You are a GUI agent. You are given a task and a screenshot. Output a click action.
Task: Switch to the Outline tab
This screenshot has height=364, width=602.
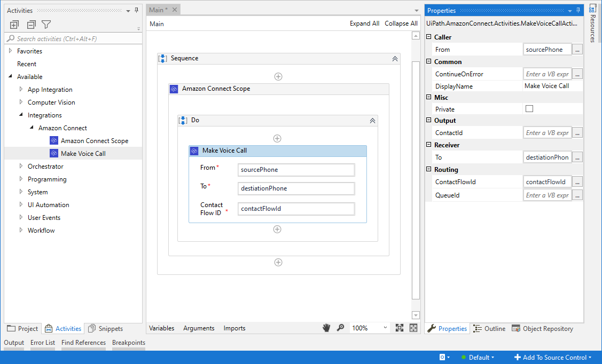coord(489,329)
